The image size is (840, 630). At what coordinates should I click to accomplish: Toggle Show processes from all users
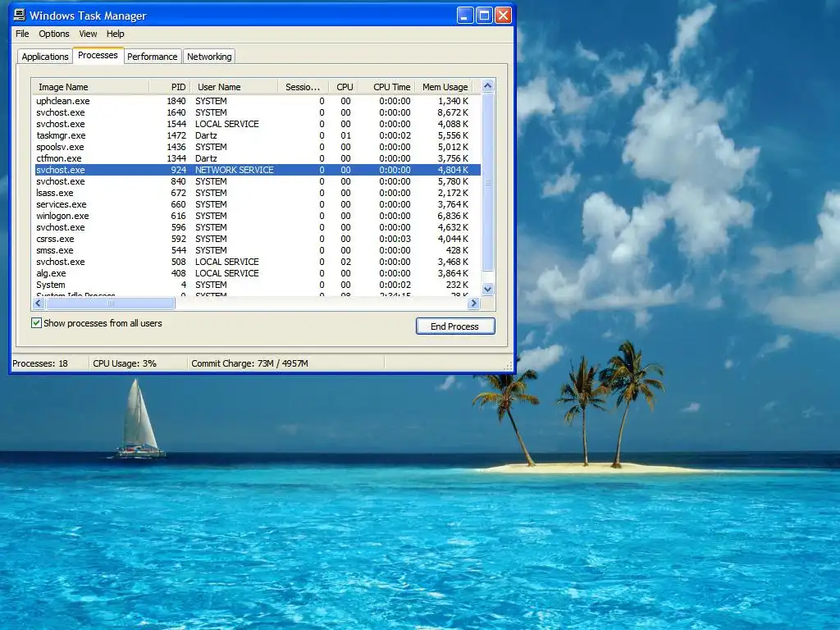(36, 323)
